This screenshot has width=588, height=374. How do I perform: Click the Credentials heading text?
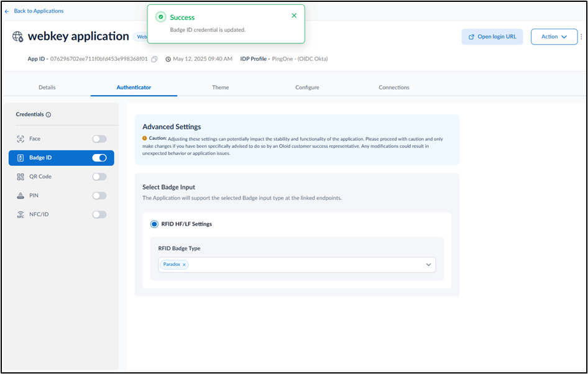tap(30, 115)
